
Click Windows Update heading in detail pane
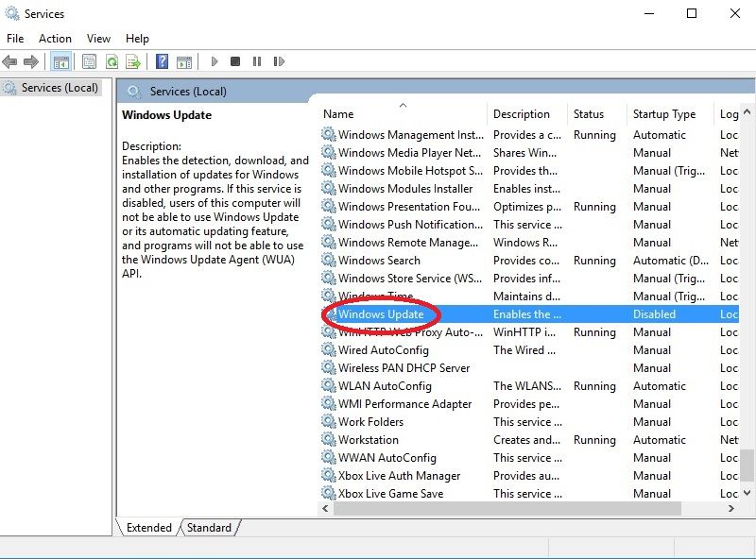tap(167, 115)
